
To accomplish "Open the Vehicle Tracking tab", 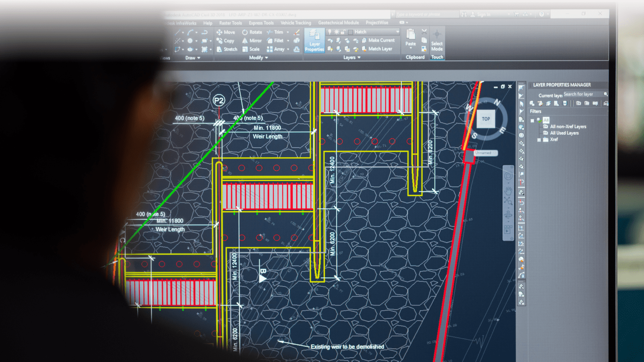I will (296, 23).
